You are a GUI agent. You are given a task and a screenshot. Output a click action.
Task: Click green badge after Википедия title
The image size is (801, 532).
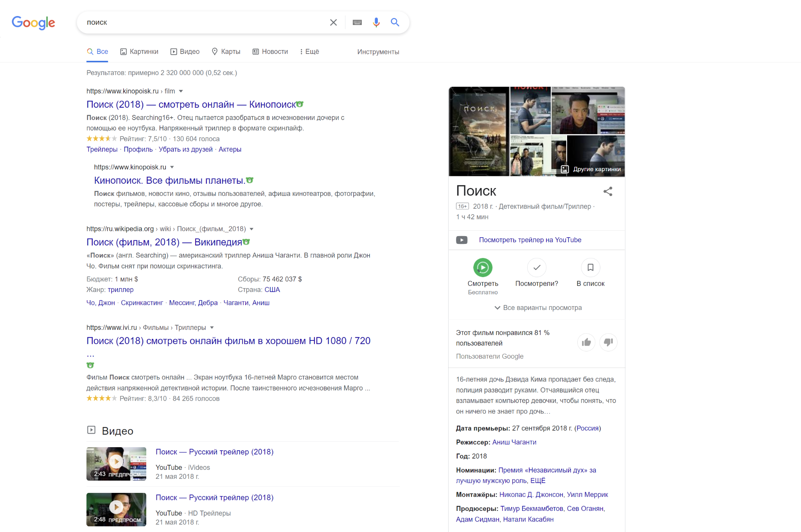click(246, 242)
